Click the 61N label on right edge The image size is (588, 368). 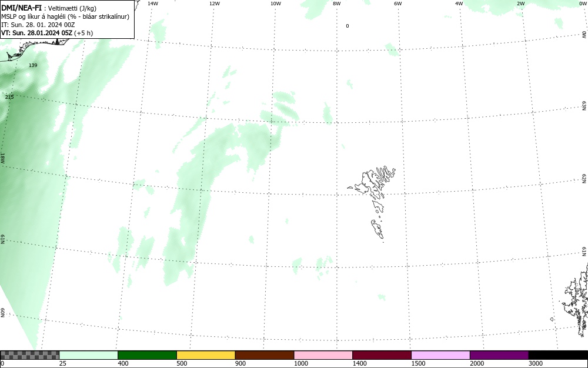pos(584,252)
